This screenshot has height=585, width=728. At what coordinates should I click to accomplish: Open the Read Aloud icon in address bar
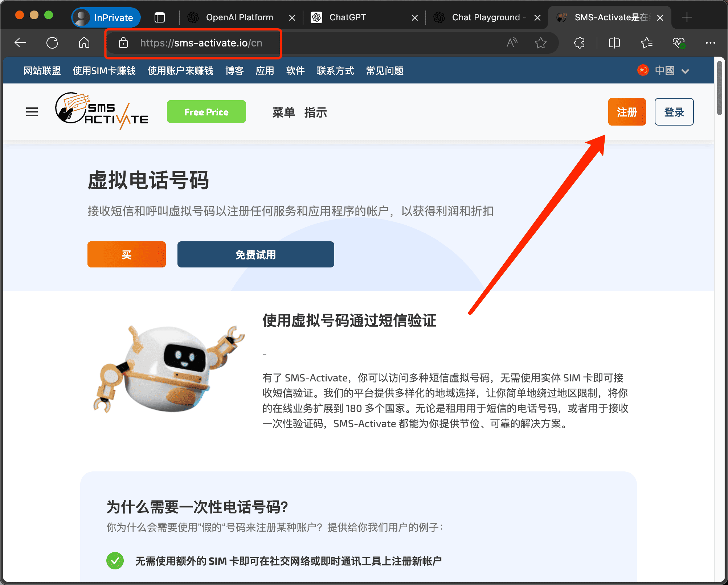click(512, 43)
